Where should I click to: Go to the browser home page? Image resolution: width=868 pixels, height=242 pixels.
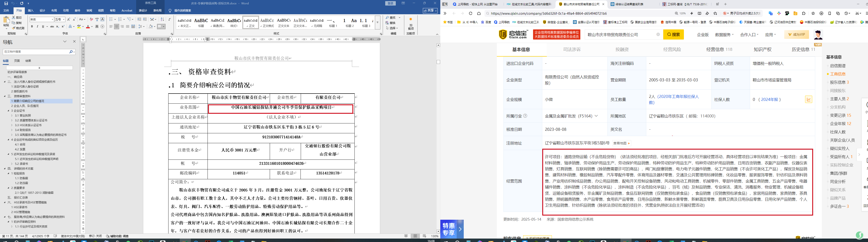(479, 14)
